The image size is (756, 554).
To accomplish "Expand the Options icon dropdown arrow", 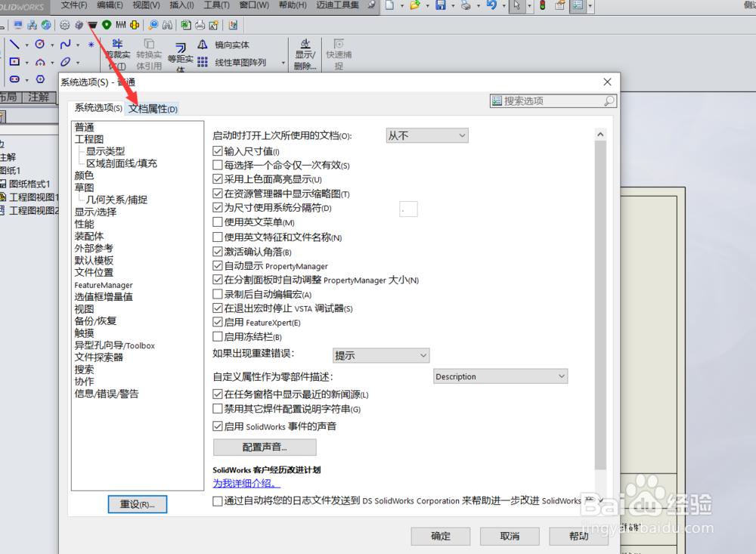I will point(590,6).
